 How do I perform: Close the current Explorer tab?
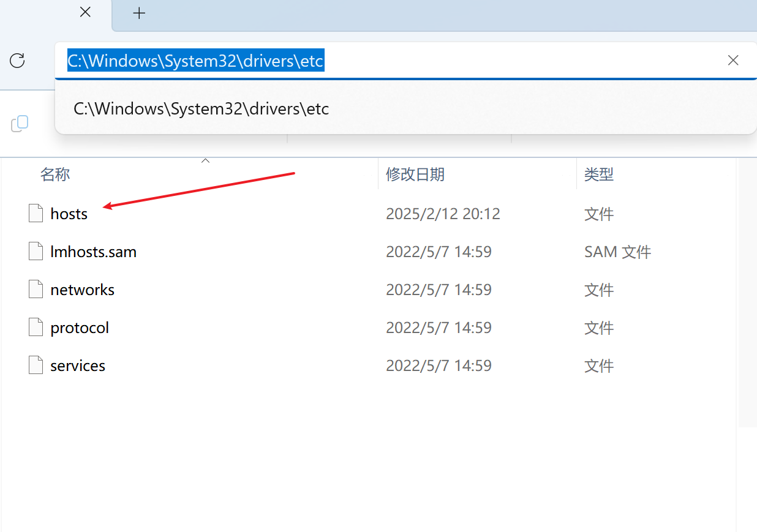pyautogui.click(x=85, y=12)
